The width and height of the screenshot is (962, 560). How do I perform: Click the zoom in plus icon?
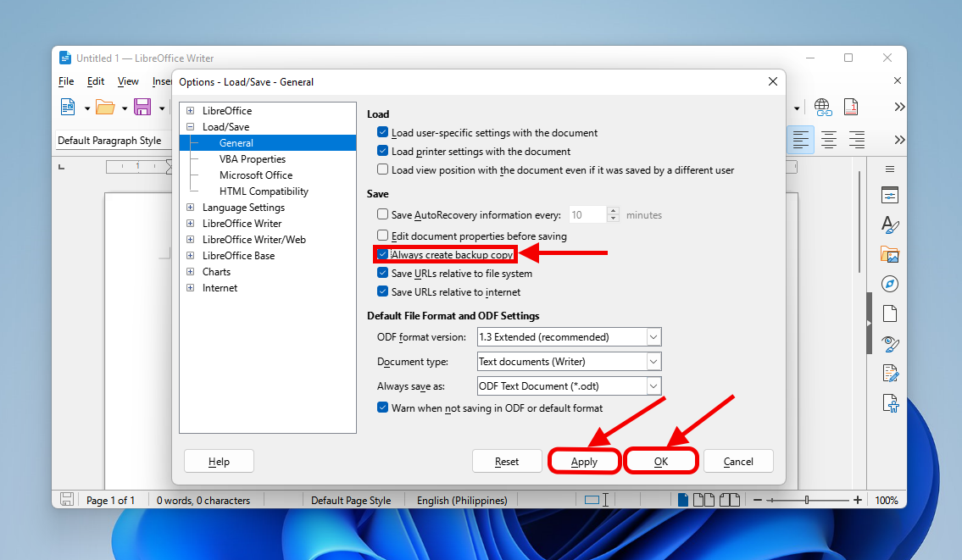(857, 500)
